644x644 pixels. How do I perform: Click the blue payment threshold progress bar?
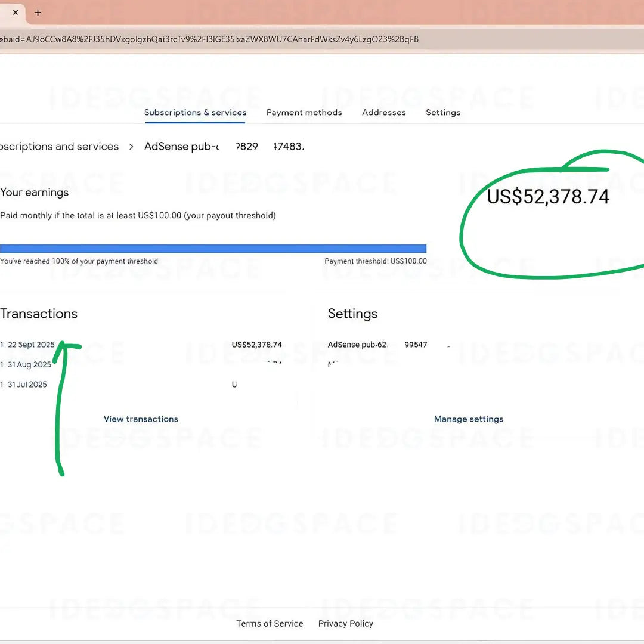(x=213, y=249)
